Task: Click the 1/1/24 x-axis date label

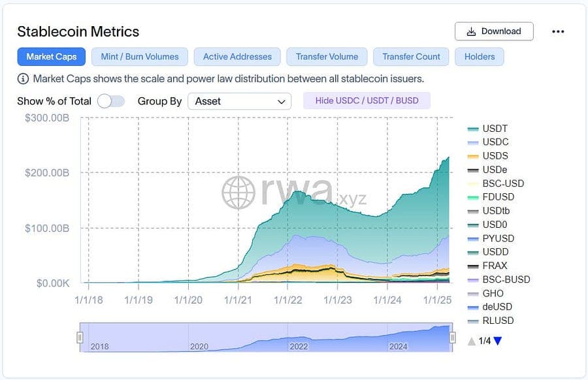Action: click(387, 300)
